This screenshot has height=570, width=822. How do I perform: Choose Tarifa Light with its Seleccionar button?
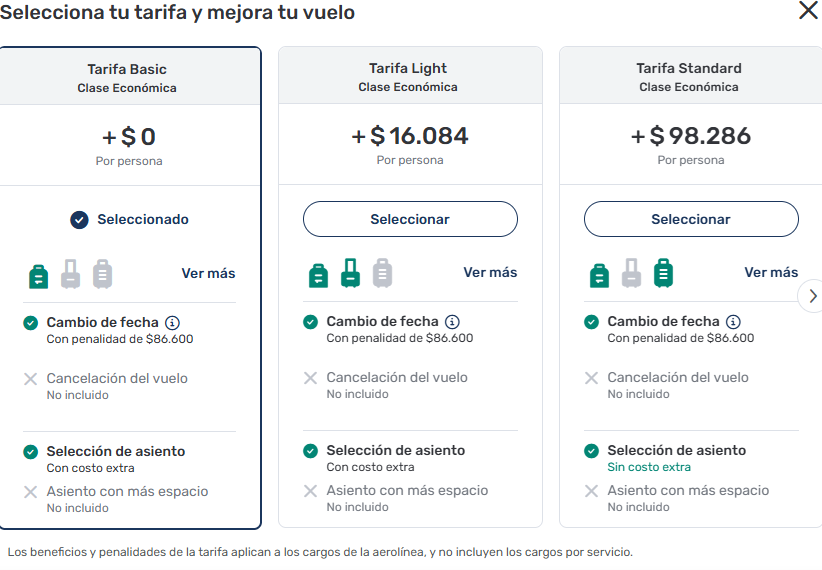pyautogui.click(x=410, y=219)
